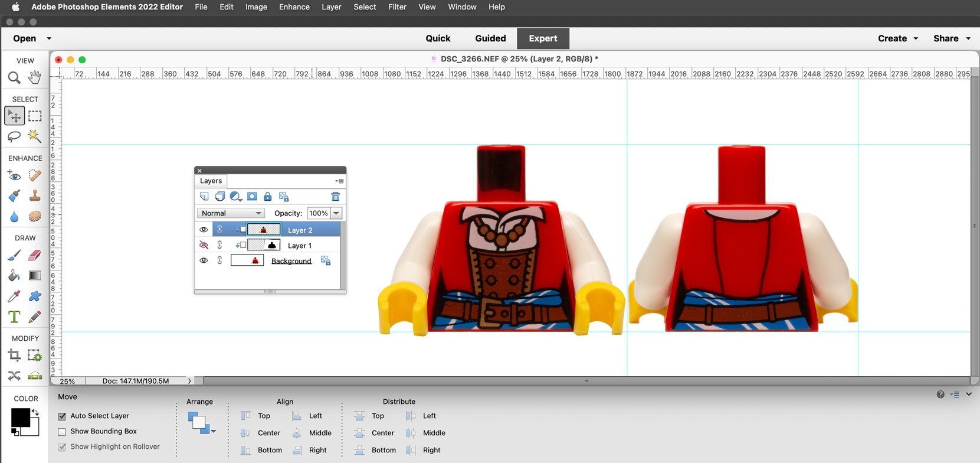Select the Custom Shape tool
Image resolution: width=980 pixels, height=463 pixels.
[x=35, y=296]
